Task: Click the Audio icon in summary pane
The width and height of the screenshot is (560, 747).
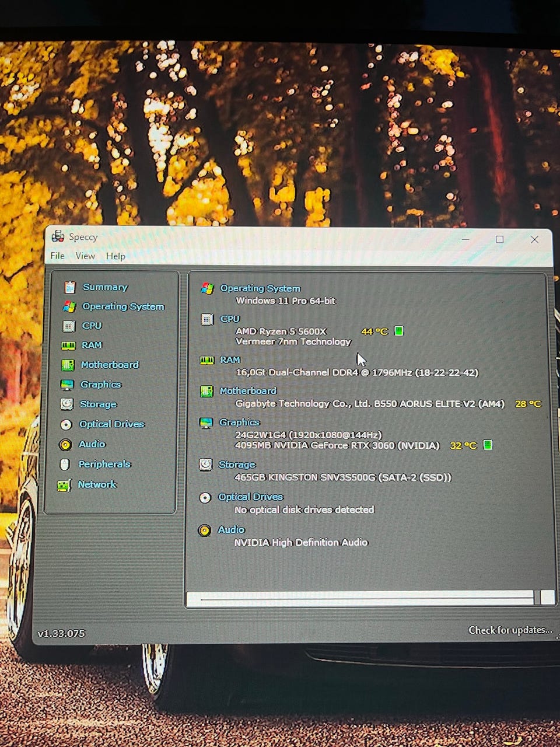Action: (204, 530)
